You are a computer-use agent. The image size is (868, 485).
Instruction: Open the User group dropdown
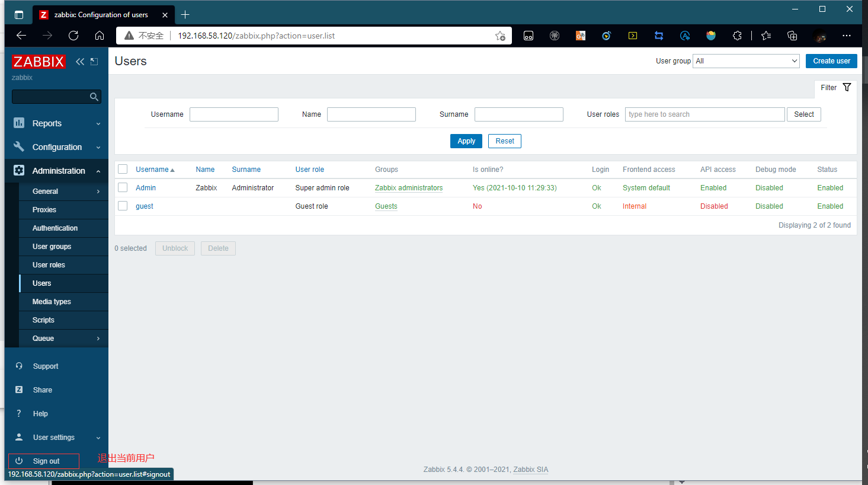coord(746,61)
